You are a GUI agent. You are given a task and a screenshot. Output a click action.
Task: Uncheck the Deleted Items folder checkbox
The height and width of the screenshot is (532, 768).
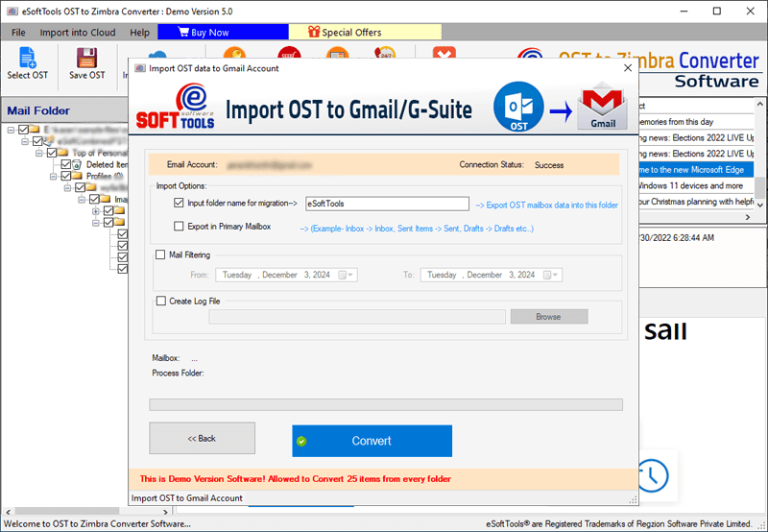coord(65,164)
